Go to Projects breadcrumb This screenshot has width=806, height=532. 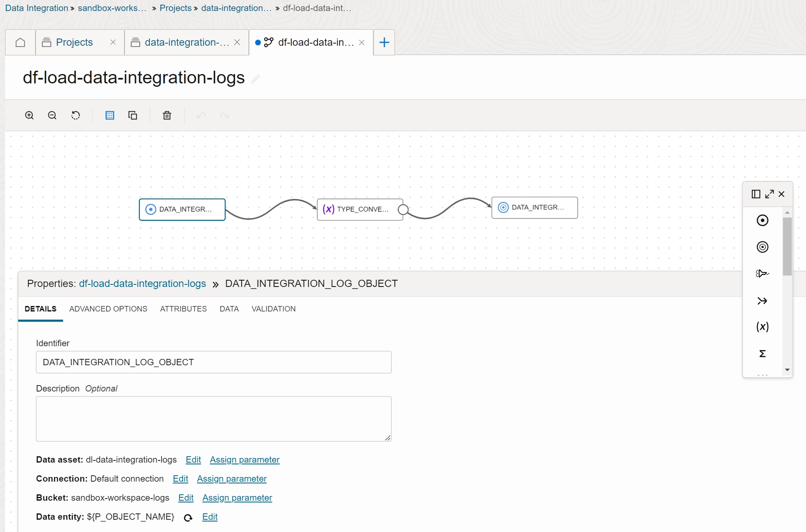pos(176,8)
